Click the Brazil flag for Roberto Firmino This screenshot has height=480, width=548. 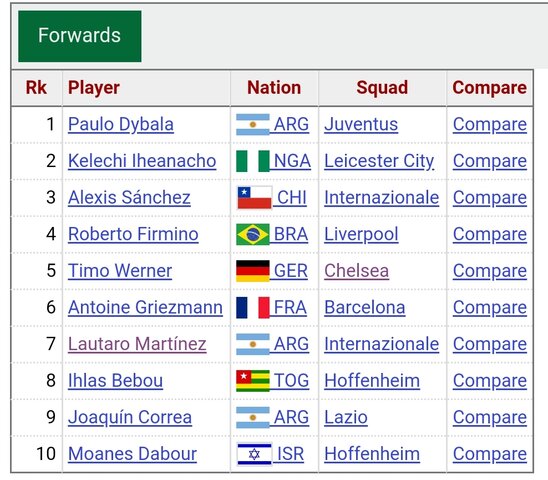(253, 234)
